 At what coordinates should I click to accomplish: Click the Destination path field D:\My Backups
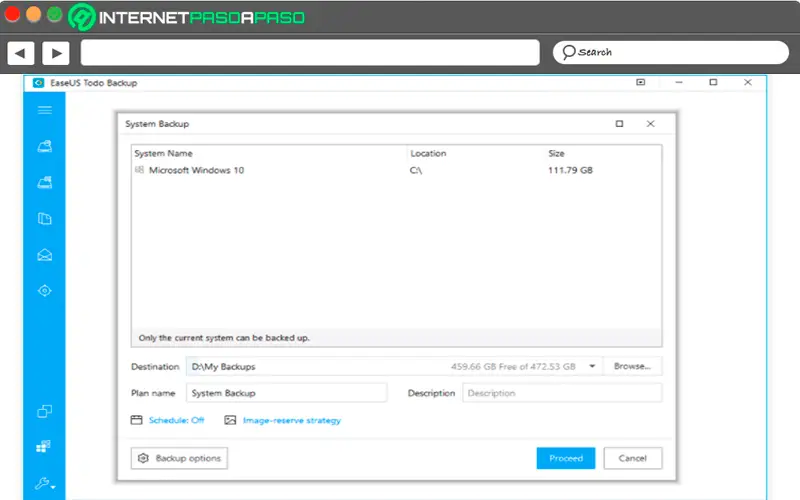pos(394,366)
